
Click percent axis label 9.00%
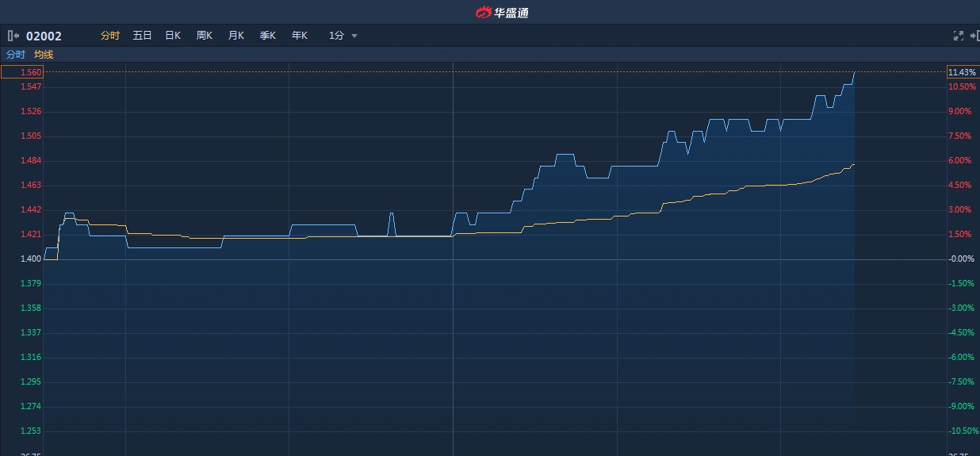click(x=960, y=111)
